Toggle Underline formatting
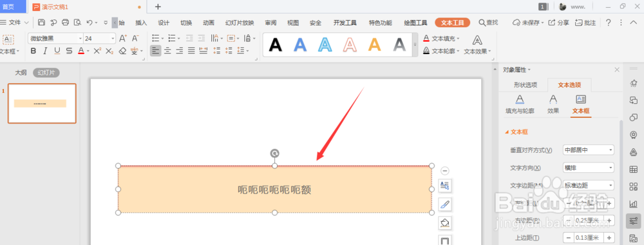 [57, 51]
